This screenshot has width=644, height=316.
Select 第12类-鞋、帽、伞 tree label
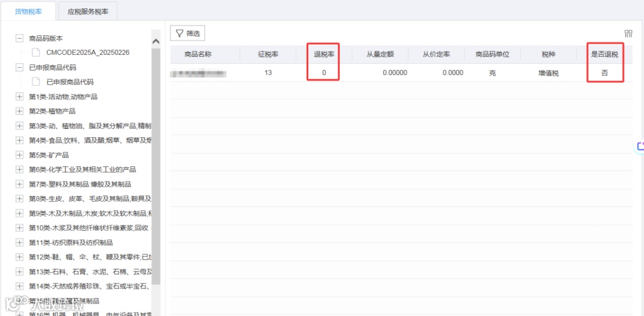pos(90,257)
